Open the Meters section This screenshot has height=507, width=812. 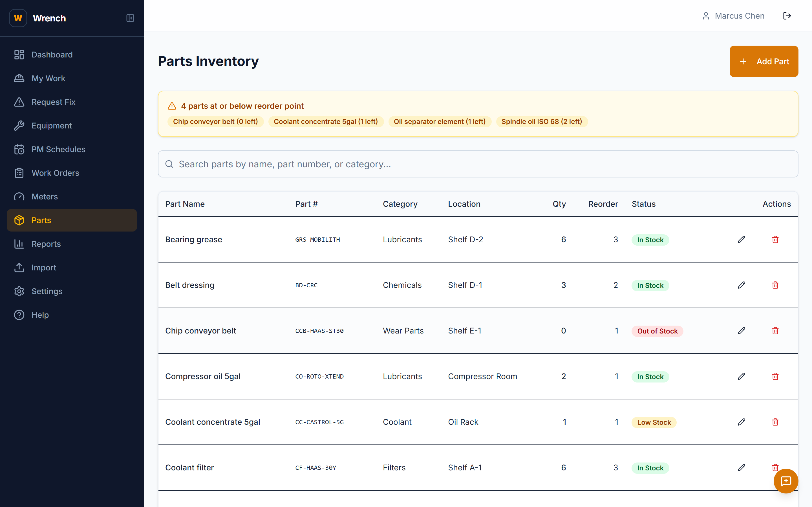pyautogui.click(x=44, y=197)
